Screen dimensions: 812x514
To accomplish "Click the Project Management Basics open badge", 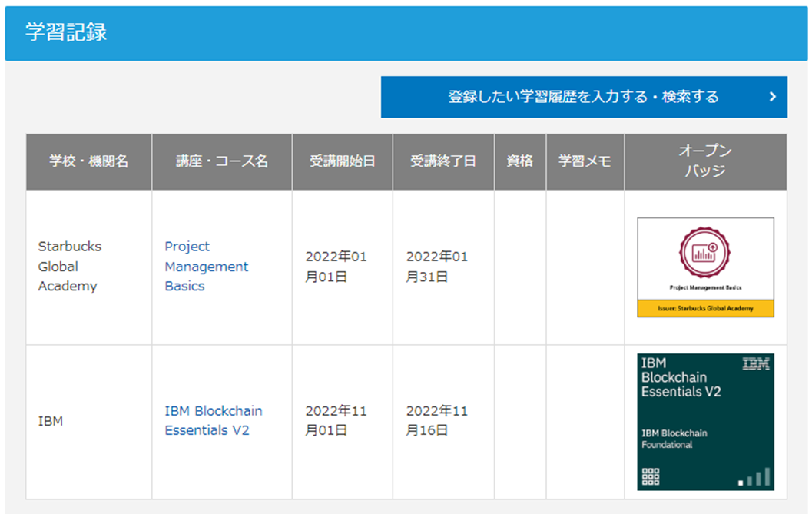I will (705, 267).
